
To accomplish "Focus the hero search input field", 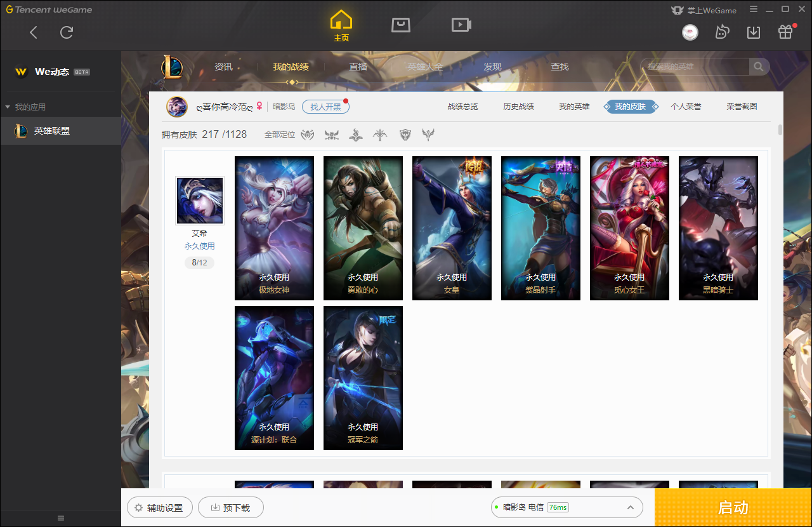I will [x=695, y=67].
